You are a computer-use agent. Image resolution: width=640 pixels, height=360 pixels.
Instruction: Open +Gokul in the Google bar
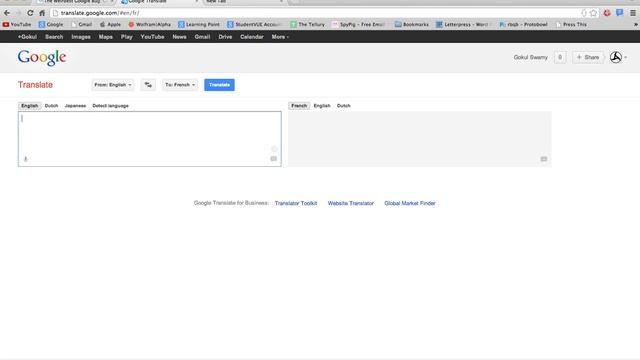[27, 37]
